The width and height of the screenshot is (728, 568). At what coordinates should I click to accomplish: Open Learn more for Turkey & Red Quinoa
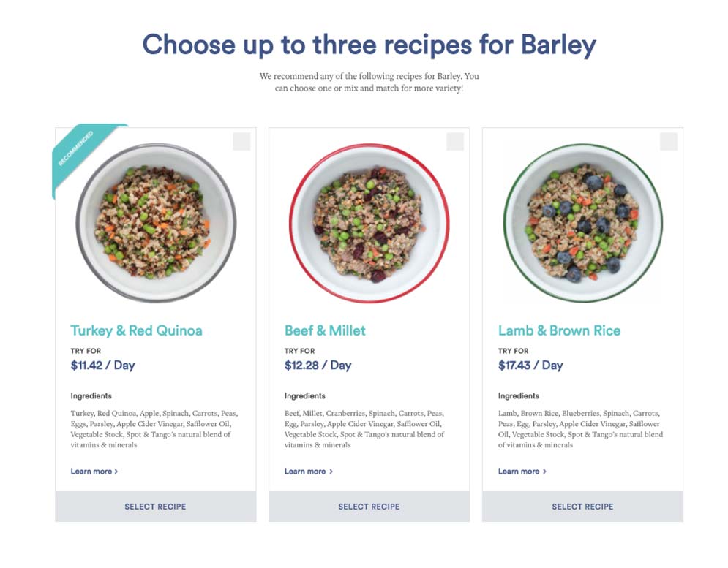pos(94,471)
